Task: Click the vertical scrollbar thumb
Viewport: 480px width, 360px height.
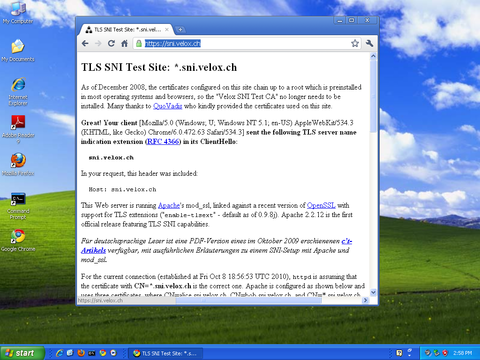Action: [373, 97]
